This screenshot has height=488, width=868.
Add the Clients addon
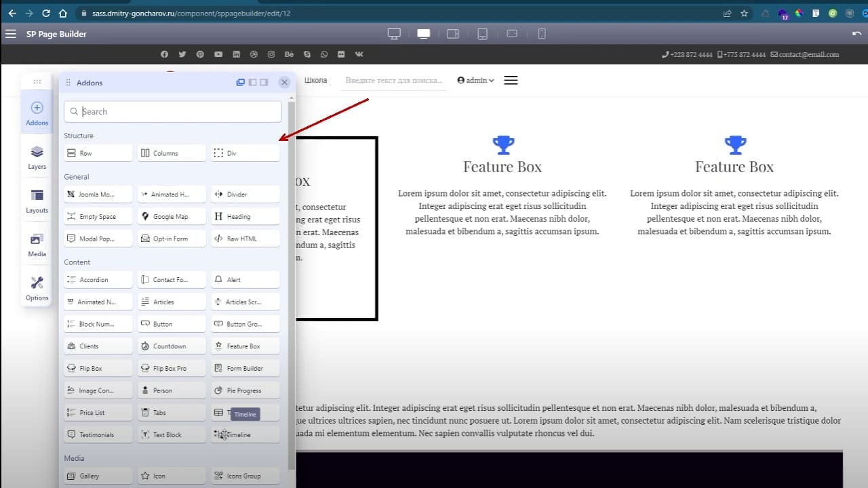pyautogui.click(x=98, y=346)
